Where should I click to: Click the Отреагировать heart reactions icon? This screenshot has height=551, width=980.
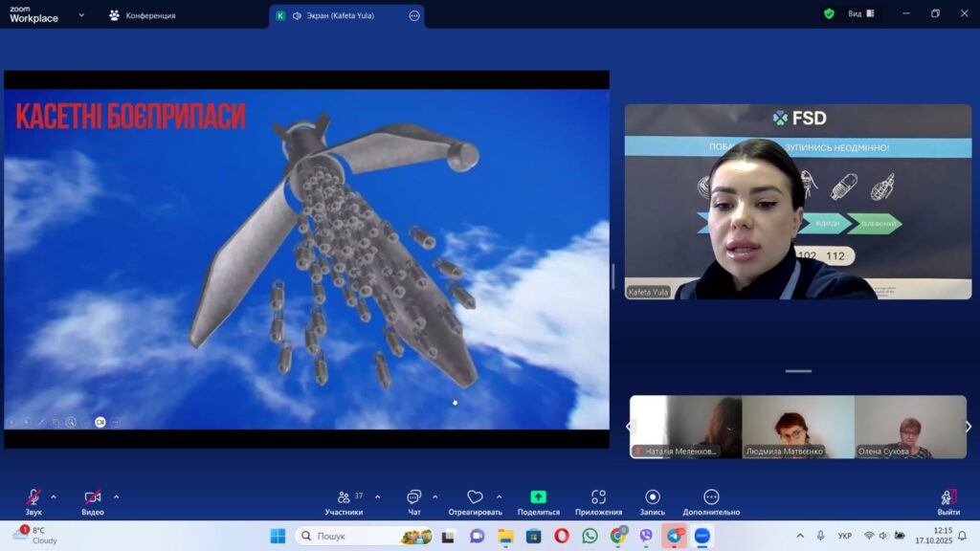(475, 497)
